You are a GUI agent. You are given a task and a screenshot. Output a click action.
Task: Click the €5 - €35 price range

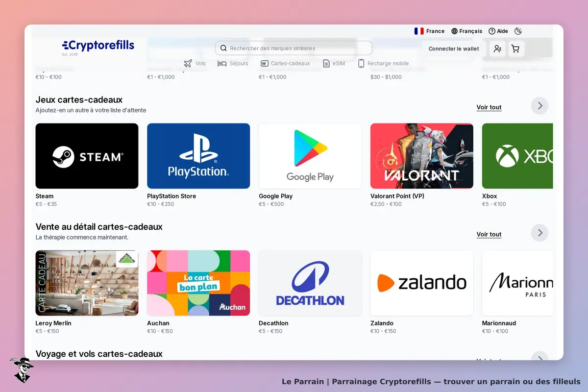47,204
